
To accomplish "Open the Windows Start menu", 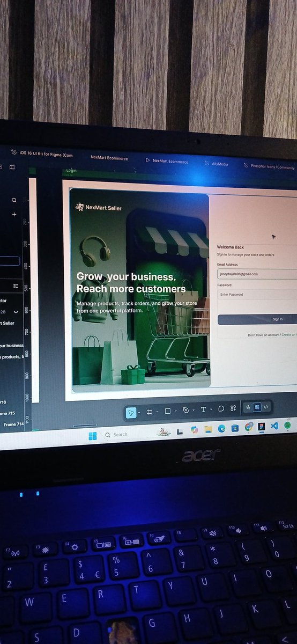I will [93, 435].
